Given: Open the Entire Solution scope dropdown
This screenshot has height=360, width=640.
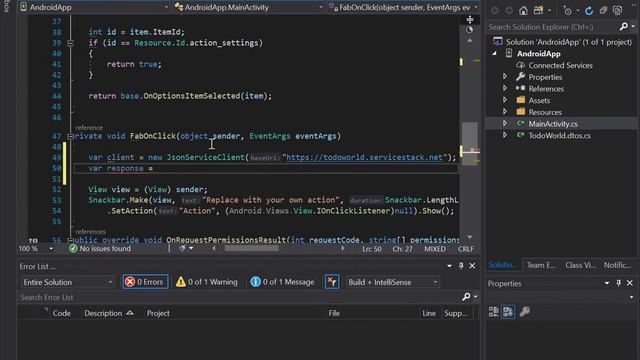Looking at the screenshot, I should pyautogui.click(x=67, y=282).
